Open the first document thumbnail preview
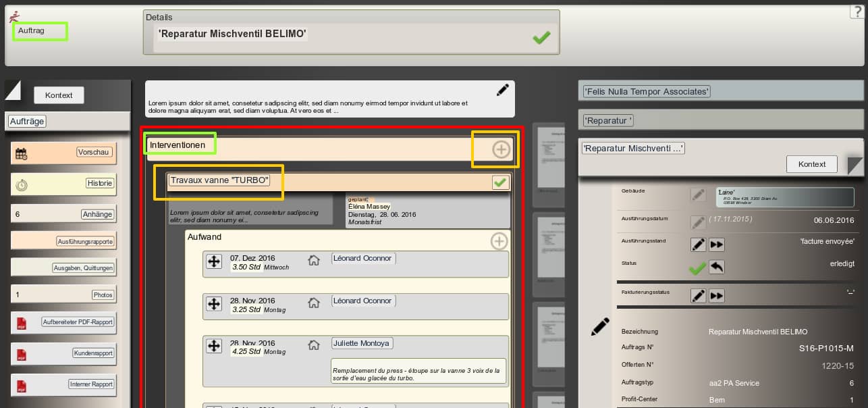 [x=548, y=160]
